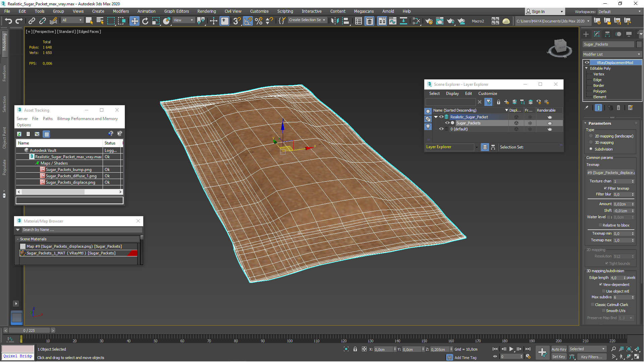This screenshot has width=644, height=362.
Task: Toggle eye of Sugar_Packets in Scene Explorer
Action: click(447, 123)
